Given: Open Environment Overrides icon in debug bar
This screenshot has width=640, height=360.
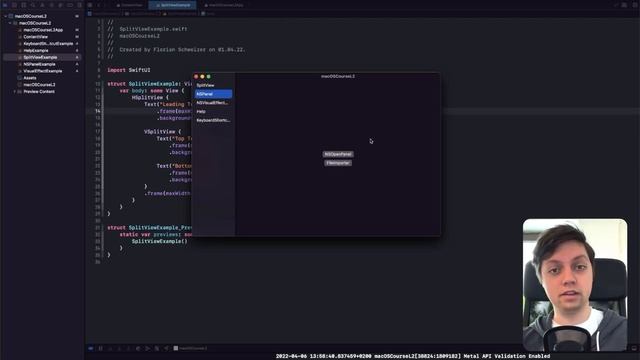Looking at the screenshot, I should (x=157, y=348).
